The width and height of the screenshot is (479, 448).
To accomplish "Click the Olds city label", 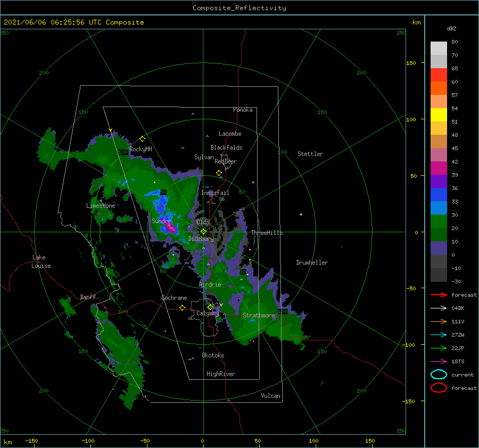I will coord(203,222).
